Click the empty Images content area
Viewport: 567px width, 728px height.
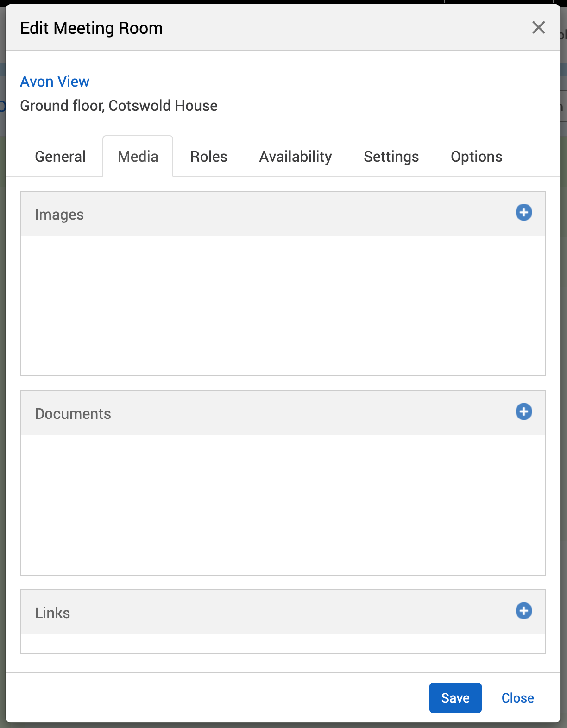pyautogui.click(x=283, y=306)
